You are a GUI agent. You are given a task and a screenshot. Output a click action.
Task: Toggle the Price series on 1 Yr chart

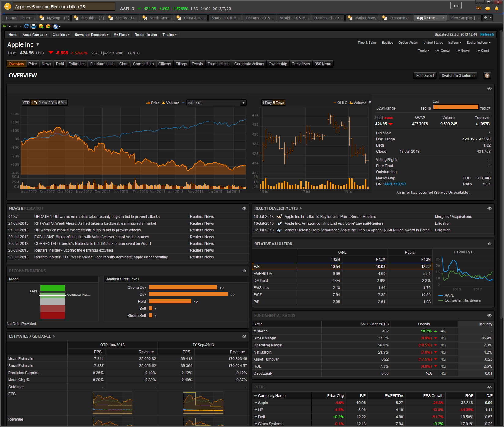point(153,103)
